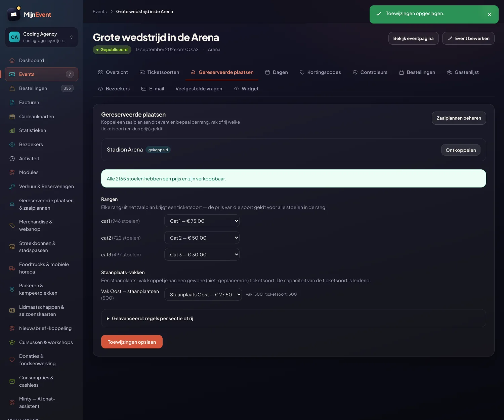Open Streekbonnen & stadspassen in sidebar
Image resolution: width=504 pixels, height=420 pixels.
point(41,247)
